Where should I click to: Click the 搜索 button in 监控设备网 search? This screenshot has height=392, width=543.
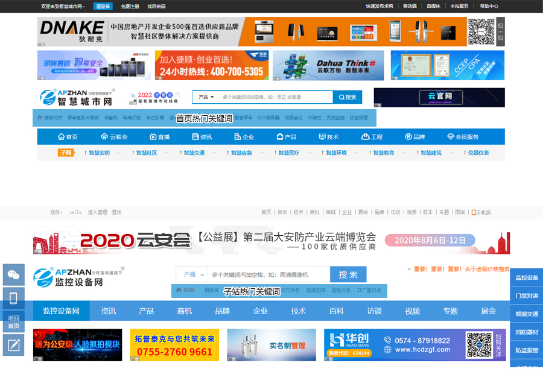[x=348, y=274]
